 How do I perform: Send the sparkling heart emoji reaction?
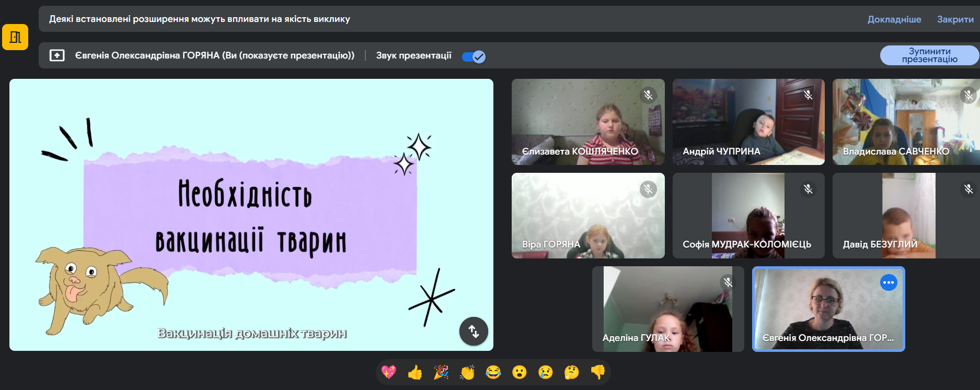(389, 372)
